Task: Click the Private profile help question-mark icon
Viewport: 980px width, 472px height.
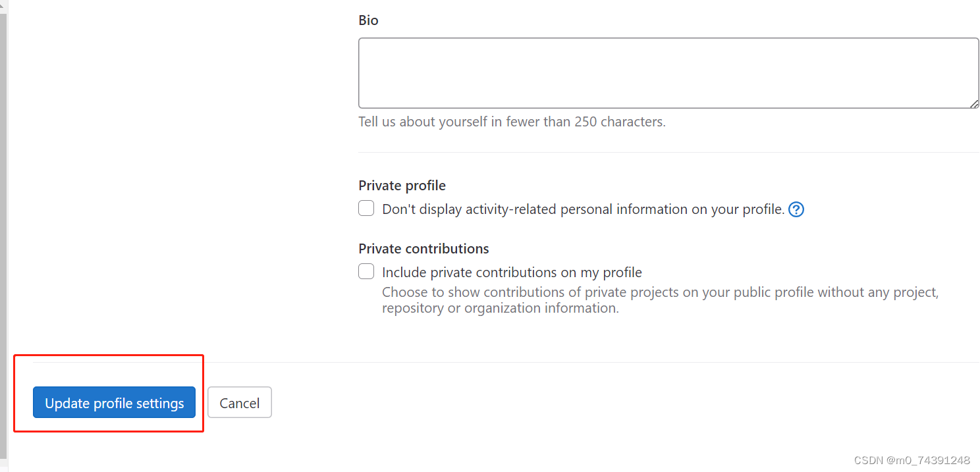Action: tap(796, 209)
